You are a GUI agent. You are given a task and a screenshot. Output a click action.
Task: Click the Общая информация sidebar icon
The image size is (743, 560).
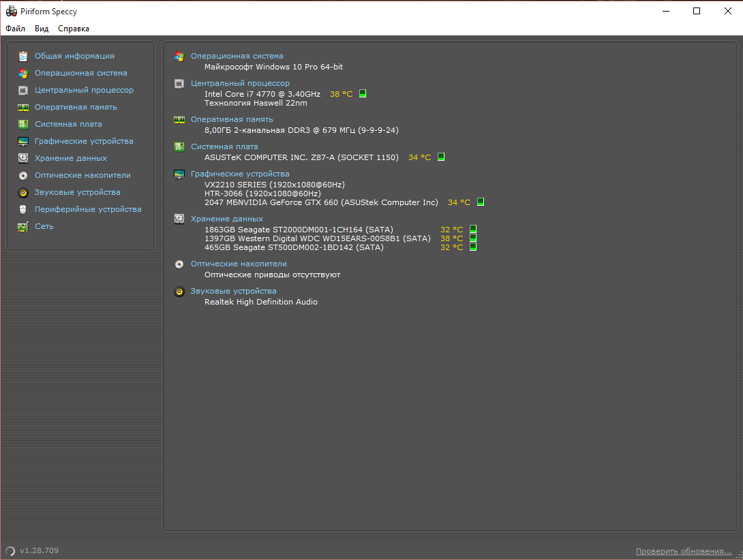[22, 57]
